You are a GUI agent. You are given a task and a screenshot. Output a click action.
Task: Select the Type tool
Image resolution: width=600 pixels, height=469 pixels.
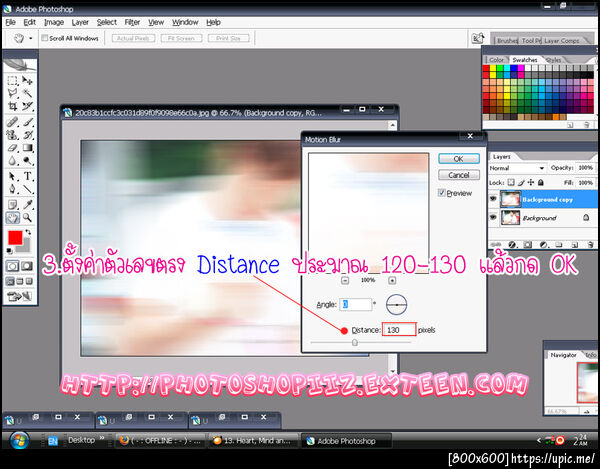[27, 176]
